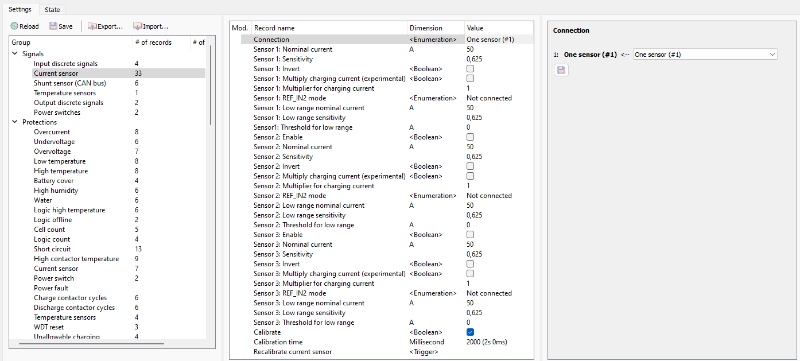Open Import settings toolbar item
Viewport: 800px width, 361px height.
click(x=151, y=27)
